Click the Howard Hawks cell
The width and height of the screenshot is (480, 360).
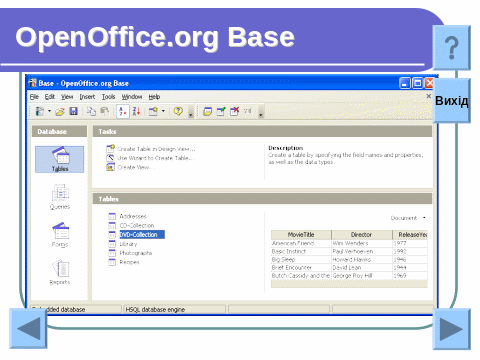(361, 259)
